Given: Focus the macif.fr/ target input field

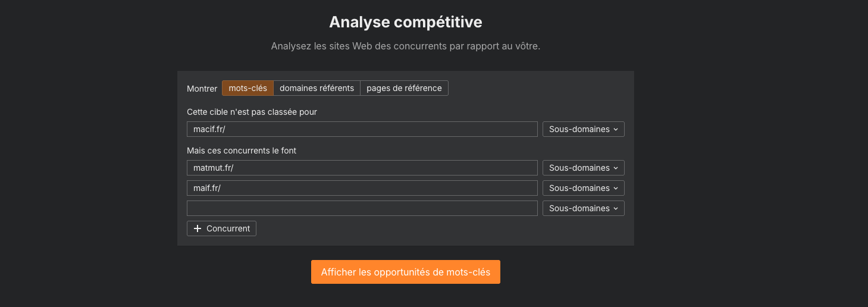Looking at the screenshot, I should click(x=362, y=129).
